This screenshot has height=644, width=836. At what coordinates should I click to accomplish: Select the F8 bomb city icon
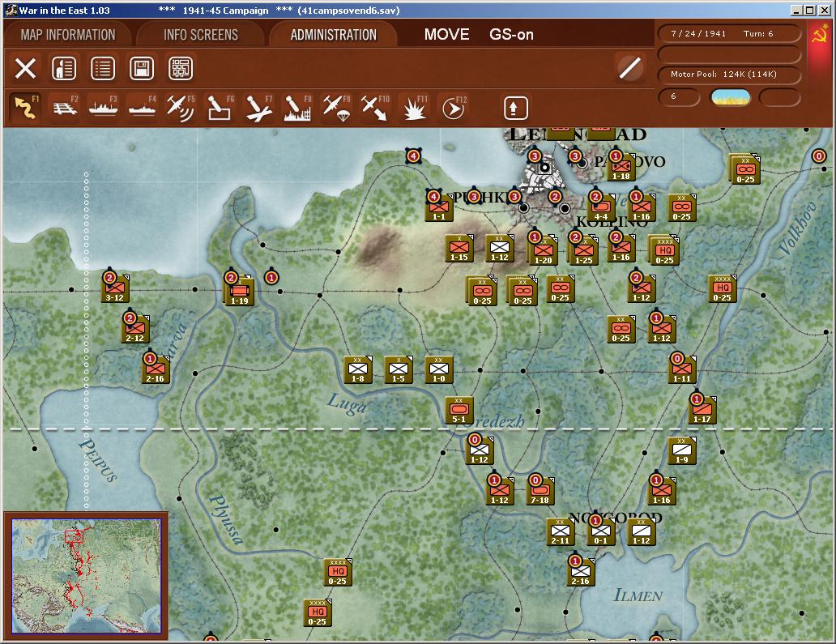(297, 107)
